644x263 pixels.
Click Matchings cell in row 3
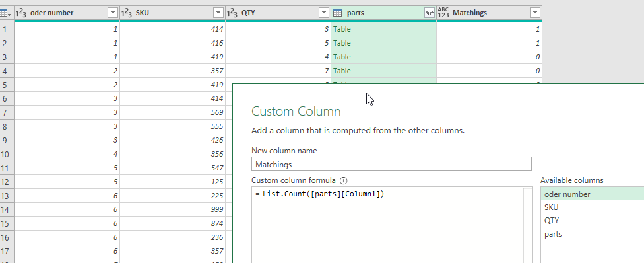coord(489,57)
